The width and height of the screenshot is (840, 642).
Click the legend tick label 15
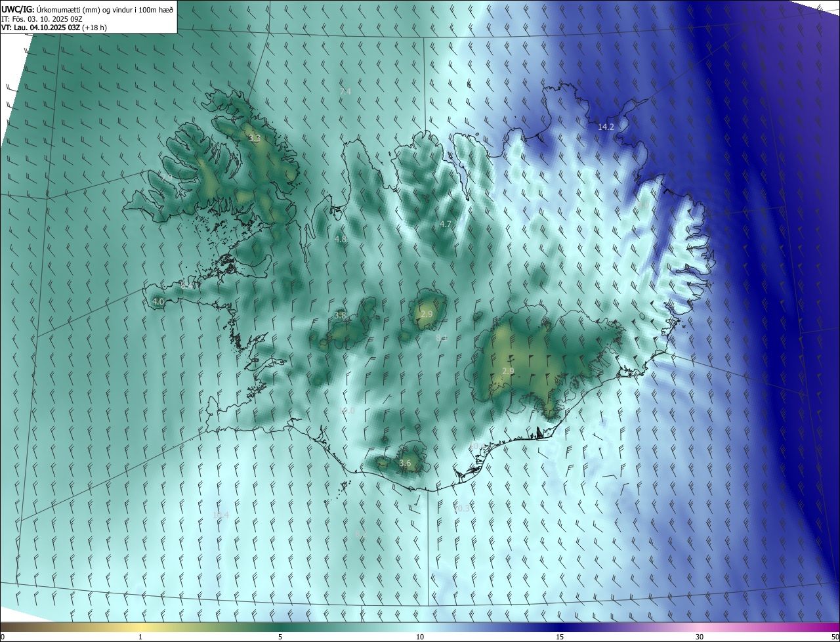560,637
